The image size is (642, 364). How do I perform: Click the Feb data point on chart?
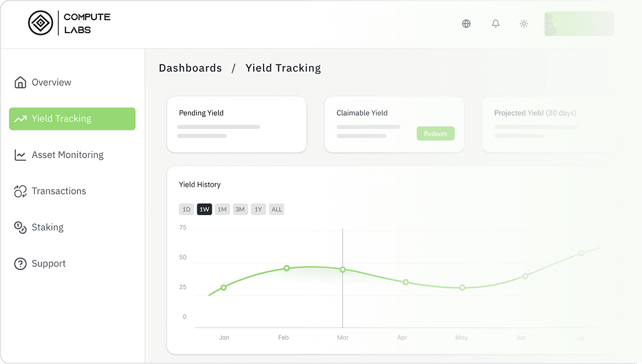click(x=287, y=268)
